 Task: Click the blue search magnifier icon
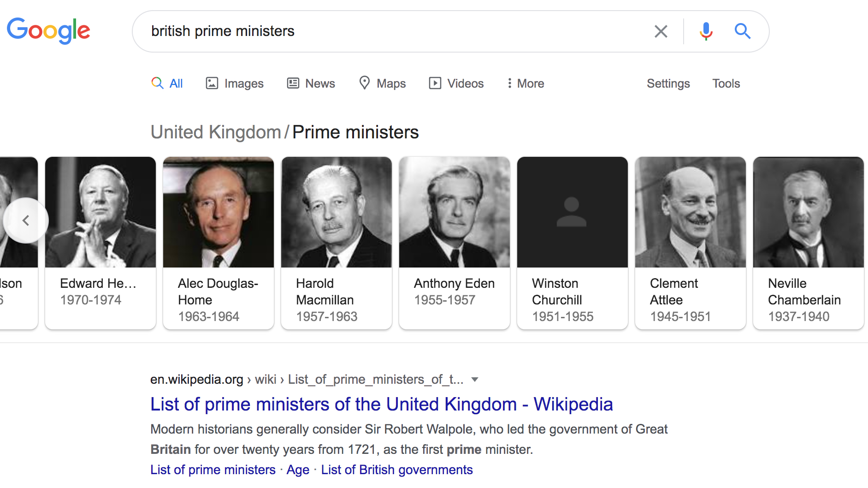tap(742, 31)
